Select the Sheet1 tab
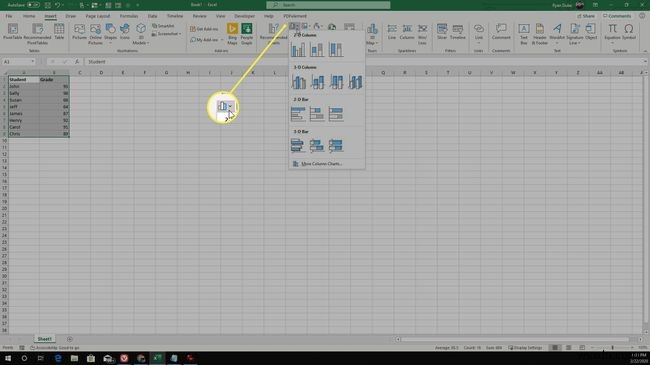The height and width of the screenshot is (365, 650). tap(44, 339)
